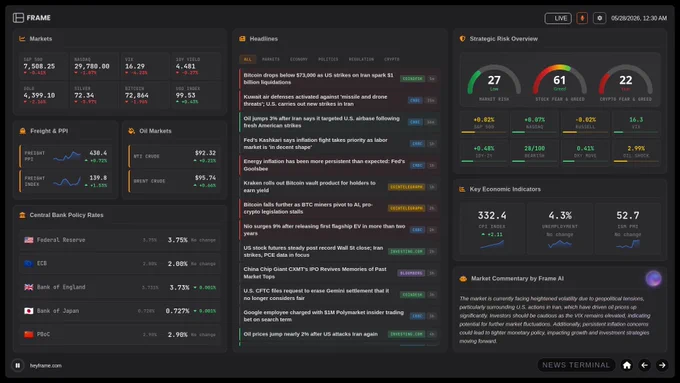Click the Market Commentary panel icon
The height and width of the screenshot is (383, 680).
463,278
